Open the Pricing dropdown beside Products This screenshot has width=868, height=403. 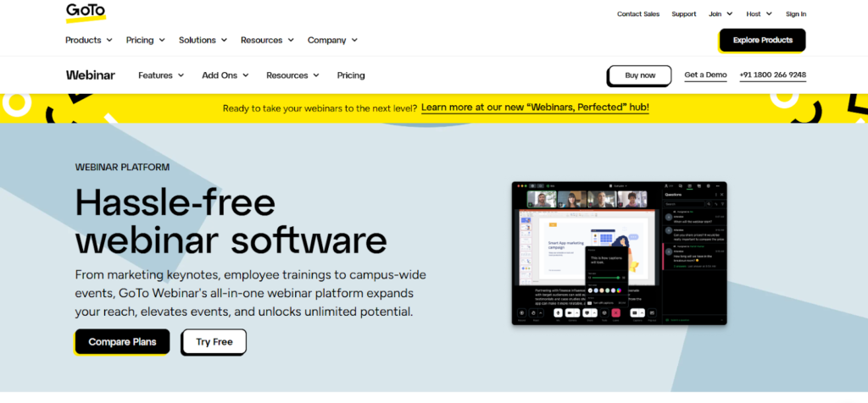(145, 40)
